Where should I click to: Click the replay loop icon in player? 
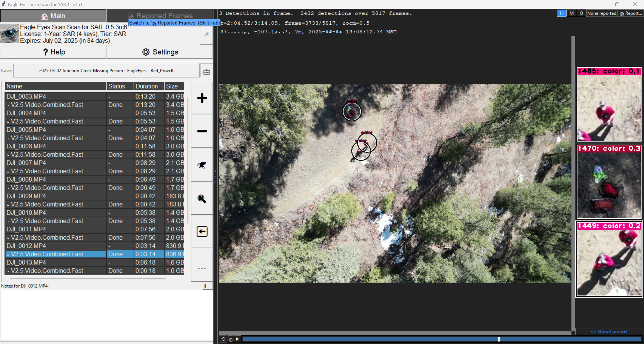[x=223, y=339]
